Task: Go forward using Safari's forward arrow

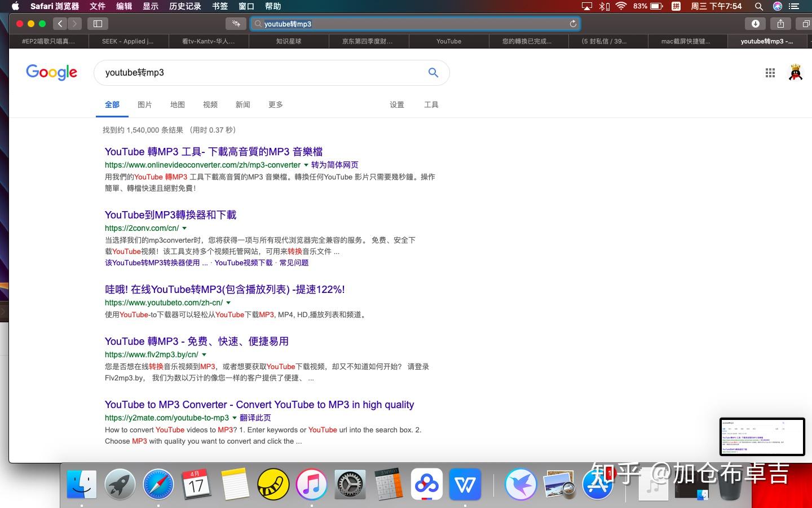Action: 74,24
